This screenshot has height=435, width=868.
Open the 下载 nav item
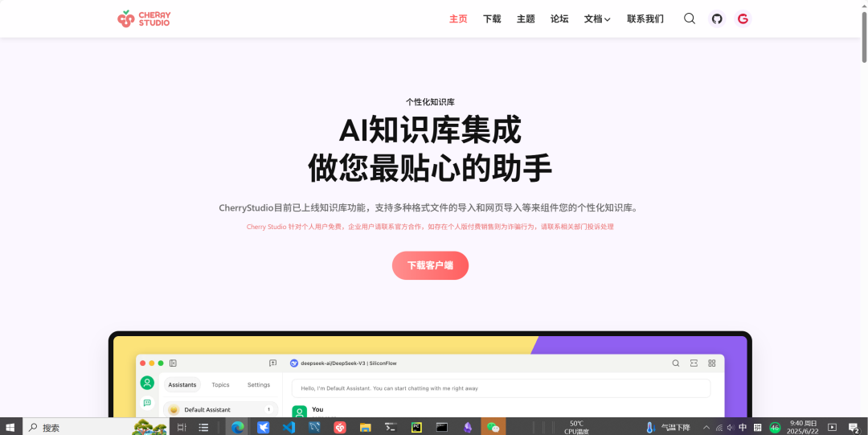pos(492,18)
